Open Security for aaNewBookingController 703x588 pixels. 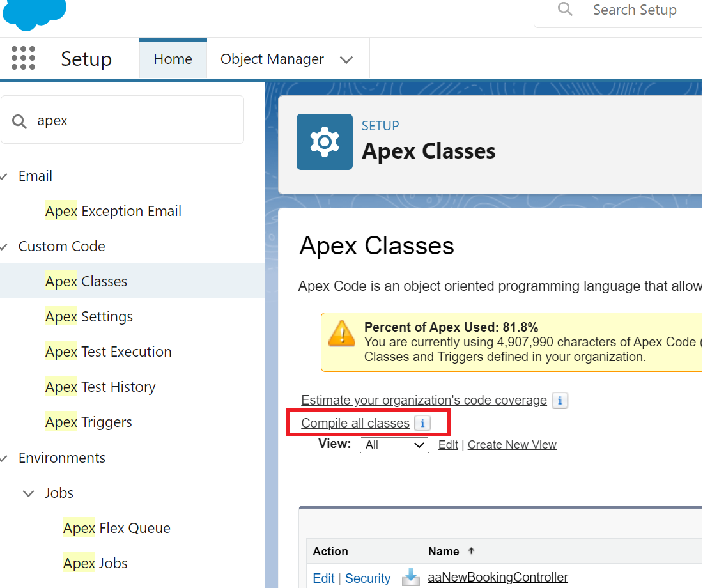[367, 578]
